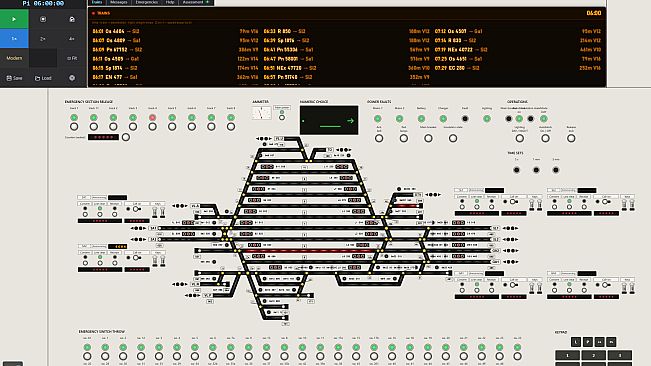Click the stop simulation icon
Image resolution: width=651 pixels, height=366 pixels.
pos(43,19)
